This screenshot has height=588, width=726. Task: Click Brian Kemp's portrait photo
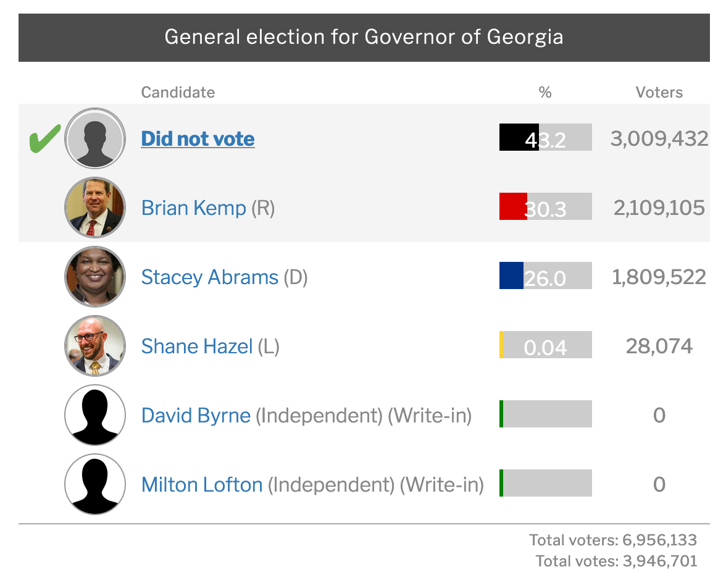[x=95, y=208]
